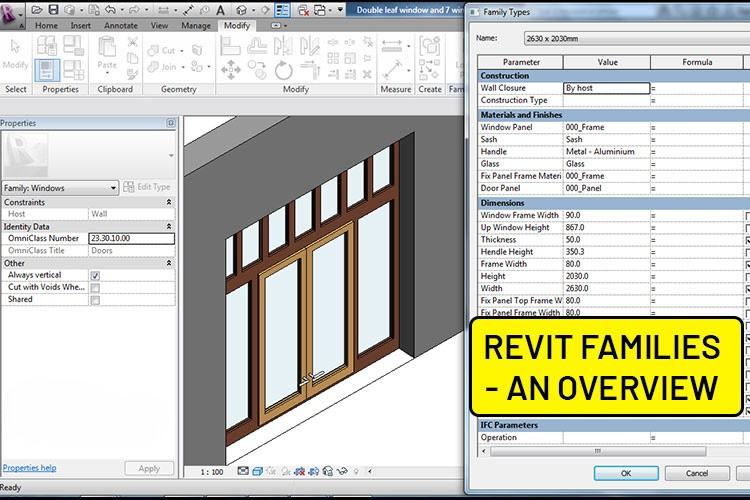Open the Properties help link

point(29,468)
